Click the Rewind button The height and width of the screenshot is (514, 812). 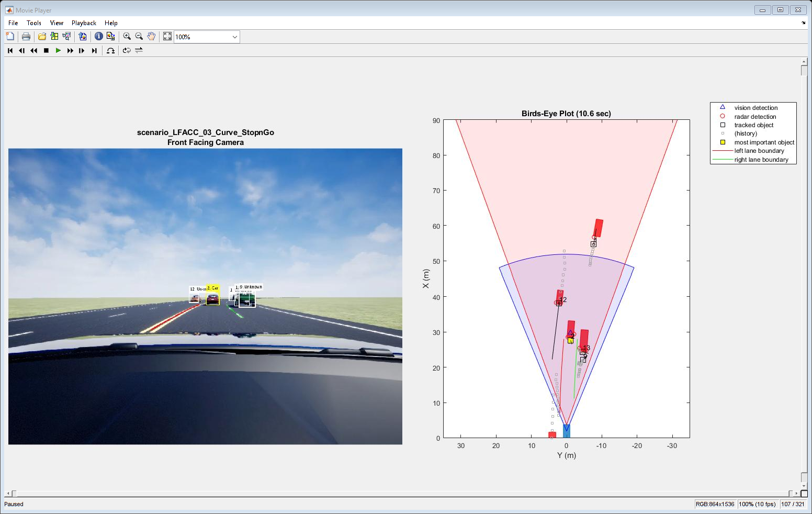34,50
